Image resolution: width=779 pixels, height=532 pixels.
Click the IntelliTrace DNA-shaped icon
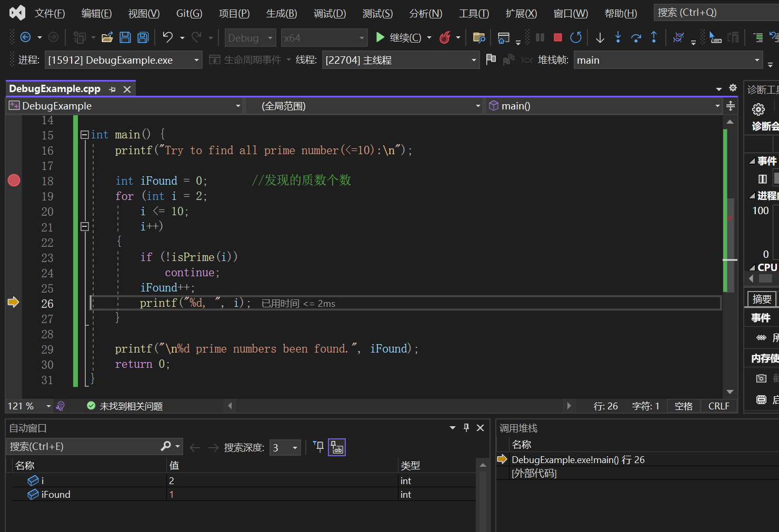point(678,37)
